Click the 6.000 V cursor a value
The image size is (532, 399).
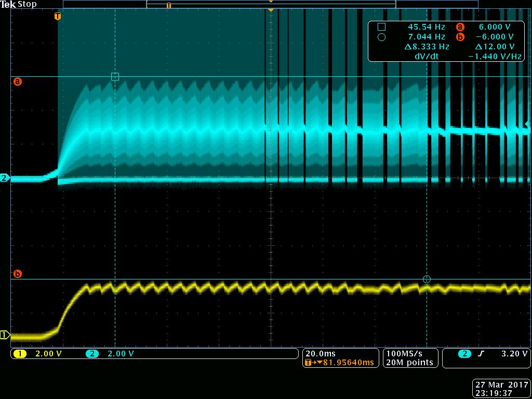tap(496, 27)
